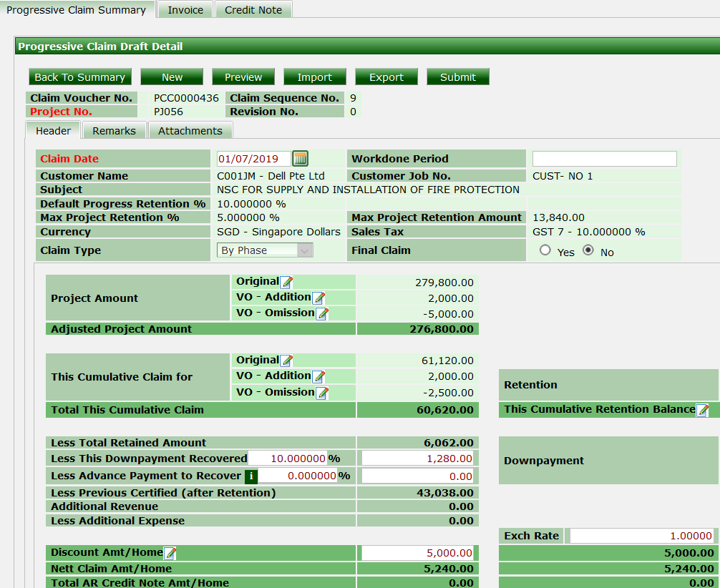Edit the VO - Omission under Project Amount
The width and height of the screenshot is (720, 588).
322,313
